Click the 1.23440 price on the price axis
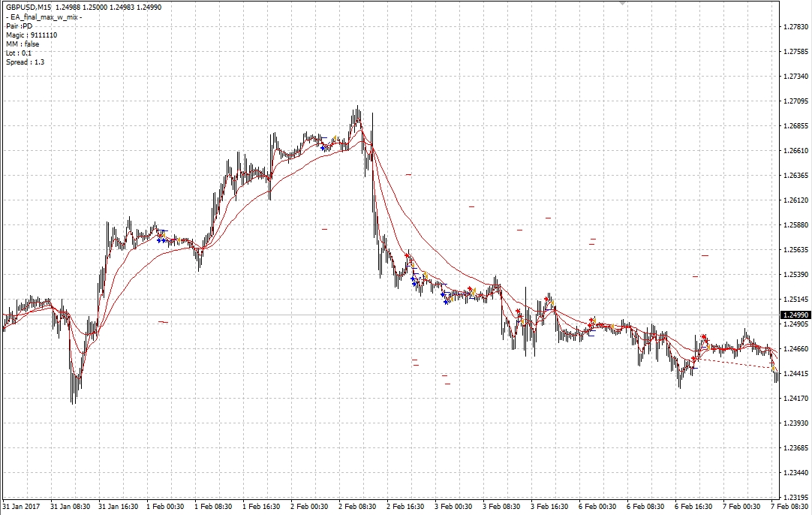Viewport: 812px width, 515px height. (794, 473)
